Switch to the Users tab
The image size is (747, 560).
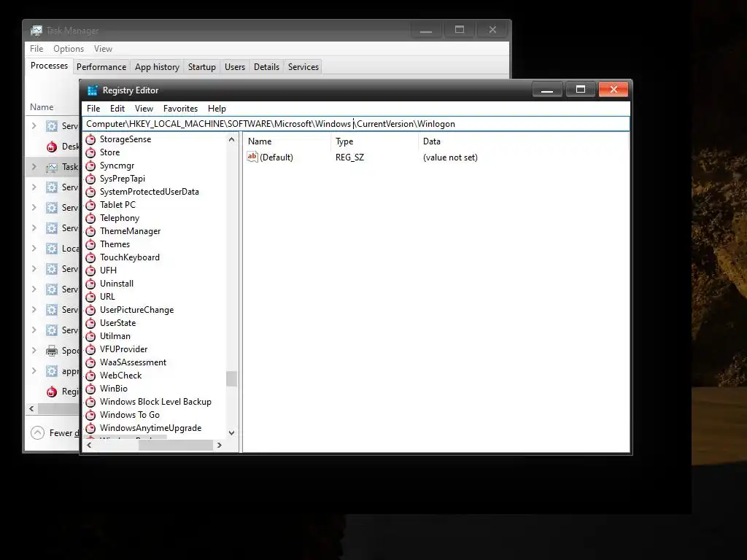[235, 66]
